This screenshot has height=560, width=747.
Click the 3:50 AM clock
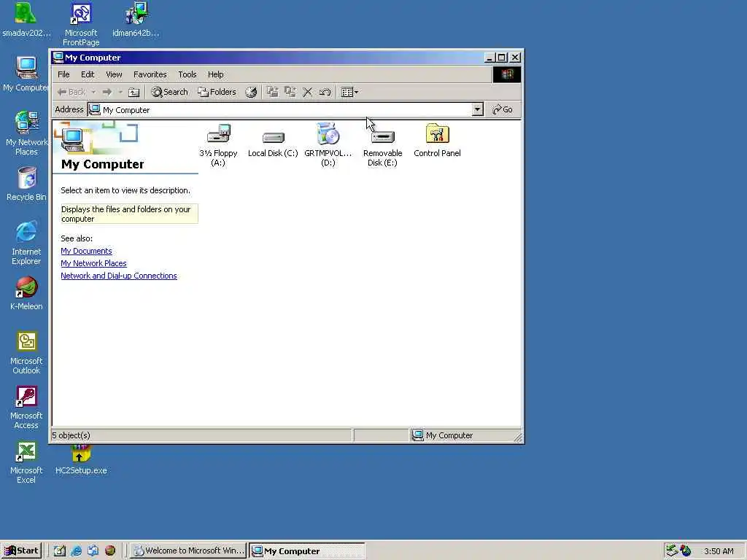(719, 551)
